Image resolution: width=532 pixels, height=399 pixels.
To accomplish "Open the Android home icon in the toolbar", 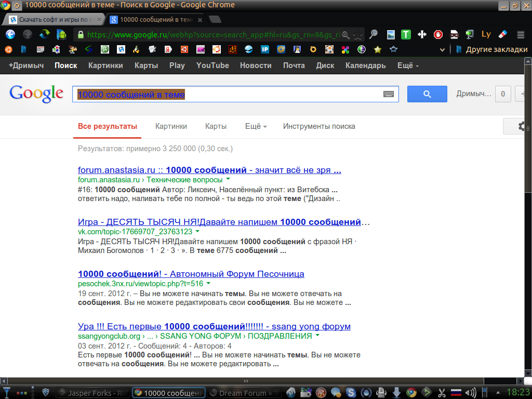I will (x=61, y=34).
